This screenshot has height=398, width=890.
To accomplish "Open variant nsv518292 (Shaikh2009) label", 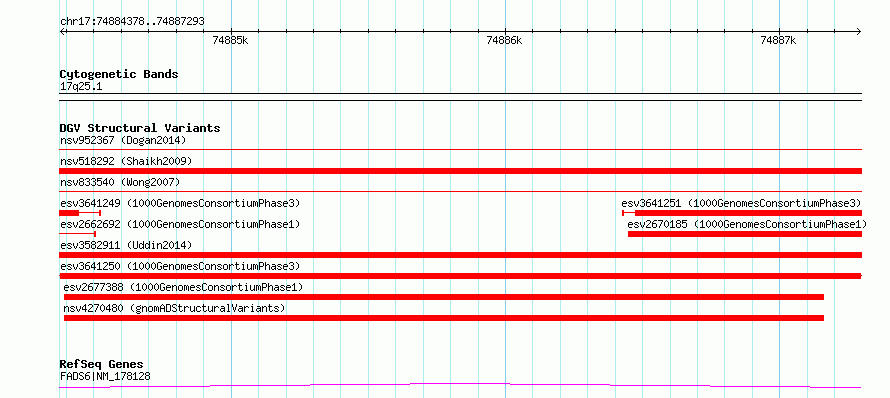I will [x=126, y=161].
